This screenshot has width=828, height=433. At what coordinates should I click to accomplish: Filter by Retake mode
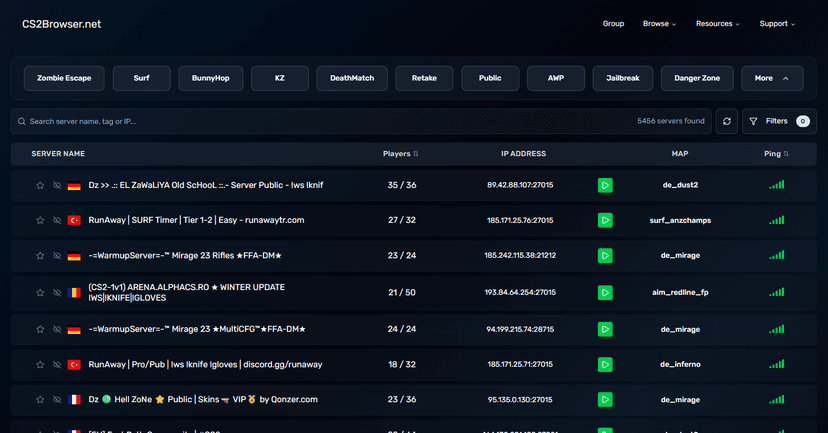[424, 78]
